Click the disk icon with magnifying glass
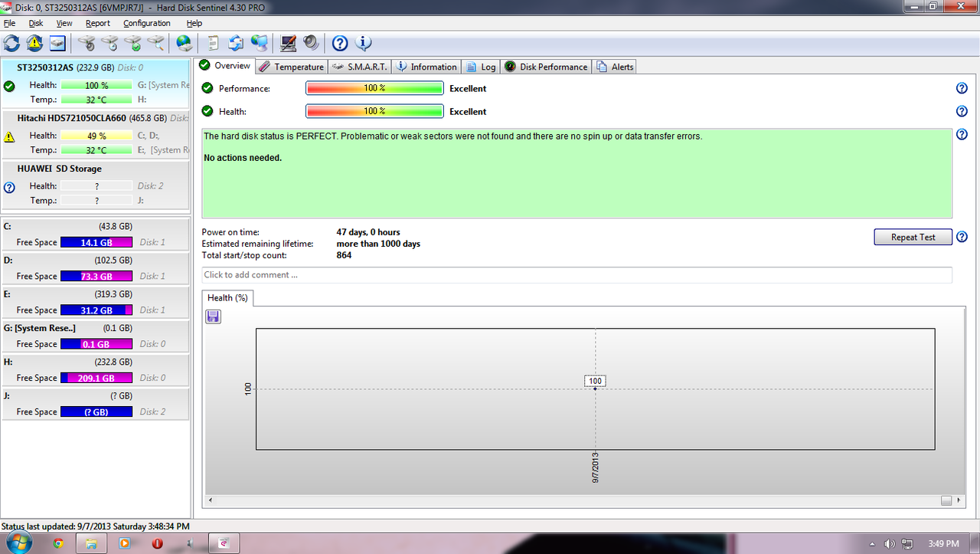980x554 pixels. [155, 43]
